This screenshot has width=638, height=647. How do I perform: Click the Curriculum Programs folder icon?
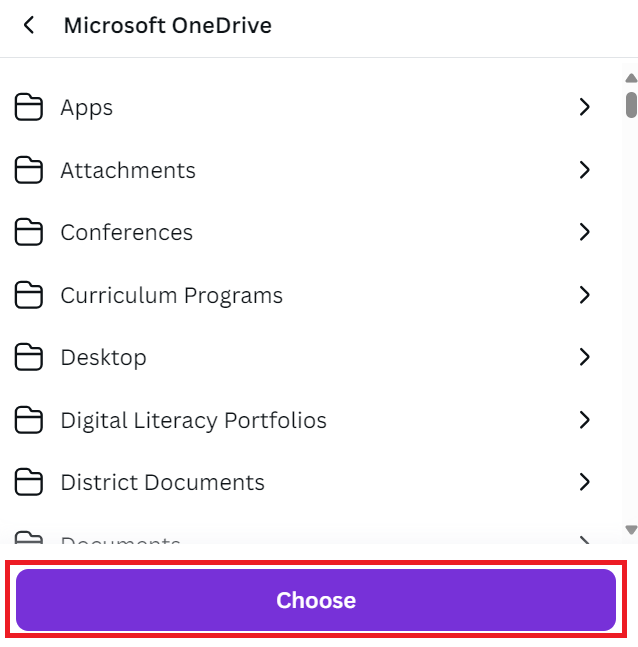click(x=28, y=295)
